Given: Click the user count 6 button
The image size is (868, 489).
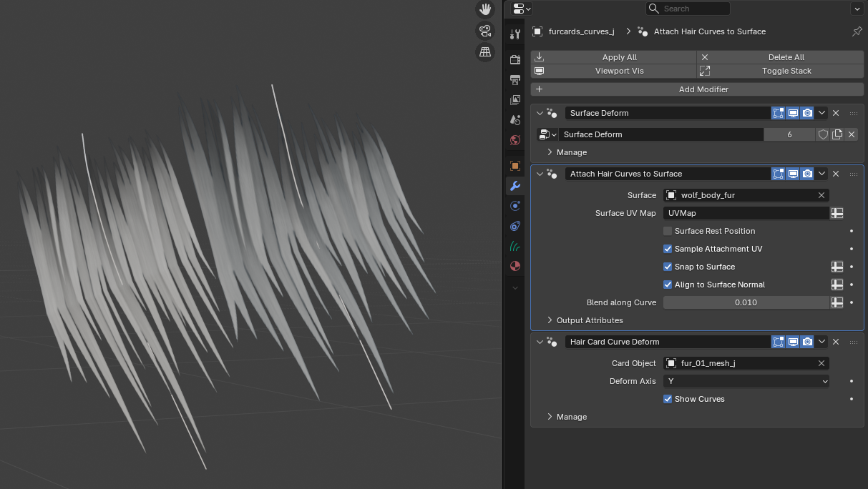Looking at the screenshot, I should tap(789, 134).
